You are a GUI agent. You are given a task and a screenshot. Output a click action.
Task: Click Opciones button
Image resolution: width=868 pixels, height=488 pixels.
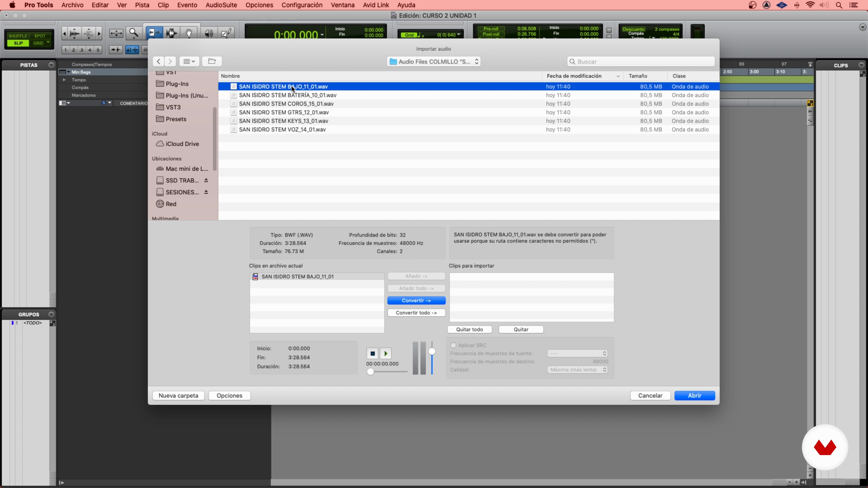tap(229, 396)
